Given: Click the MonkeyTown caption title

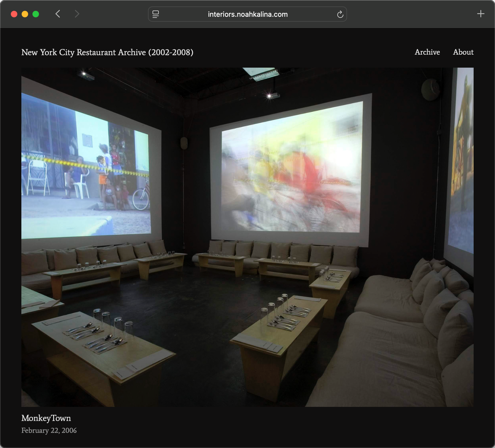Looking at the screenshot, I should tap(46, 418).
